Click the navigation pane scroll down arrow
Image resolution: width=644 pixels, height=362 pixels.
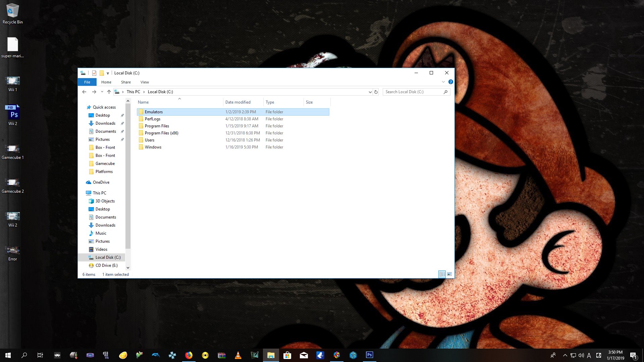(128, 267)
